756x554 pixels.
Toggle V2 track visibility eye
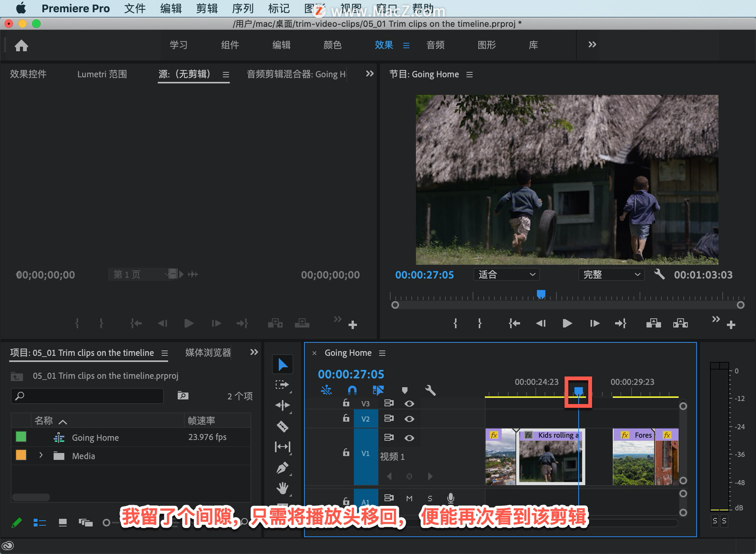(x=409, y=419)
